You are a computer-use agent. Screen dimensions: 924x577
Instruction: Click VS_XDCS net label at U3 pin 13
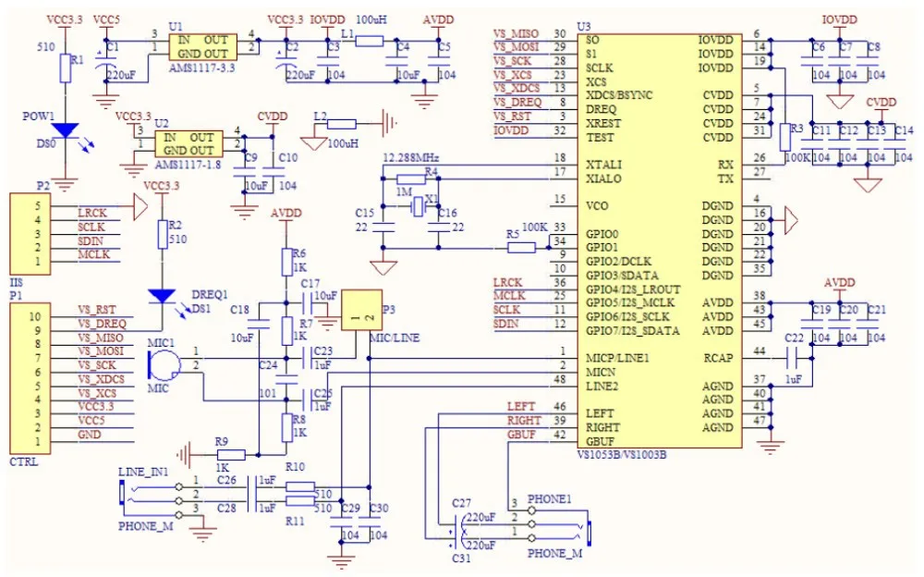(x=517, y=88)
